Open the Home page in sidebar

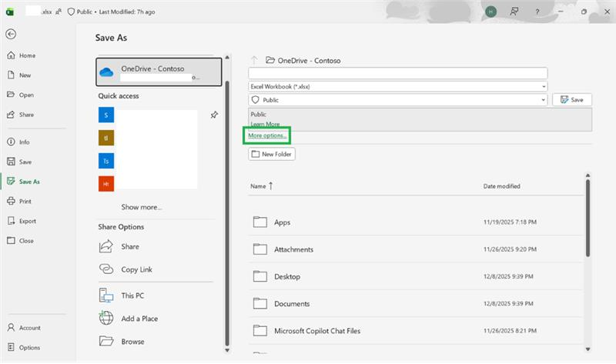click(22, 55)
